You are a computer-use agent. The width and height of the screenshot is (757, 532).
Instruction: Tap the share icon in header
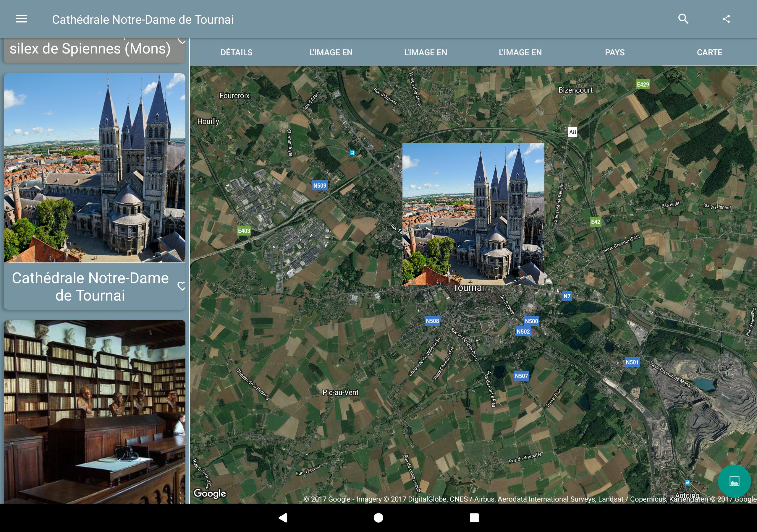coord(726,19)
